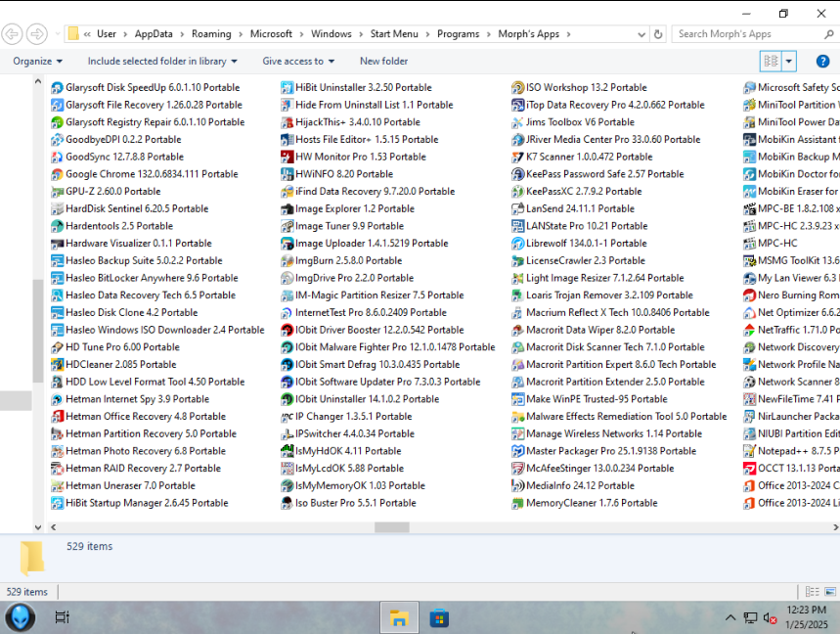Go forward to the next folder
Image resolution: width=840 pixels, height=634 pixels.
pyautogui.click(x=37, y=34)
